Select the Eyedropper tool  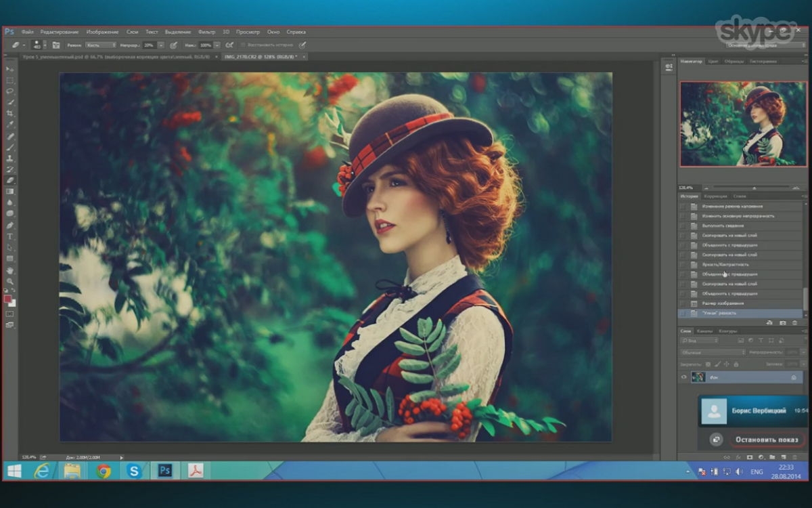[x=10, y=125]
